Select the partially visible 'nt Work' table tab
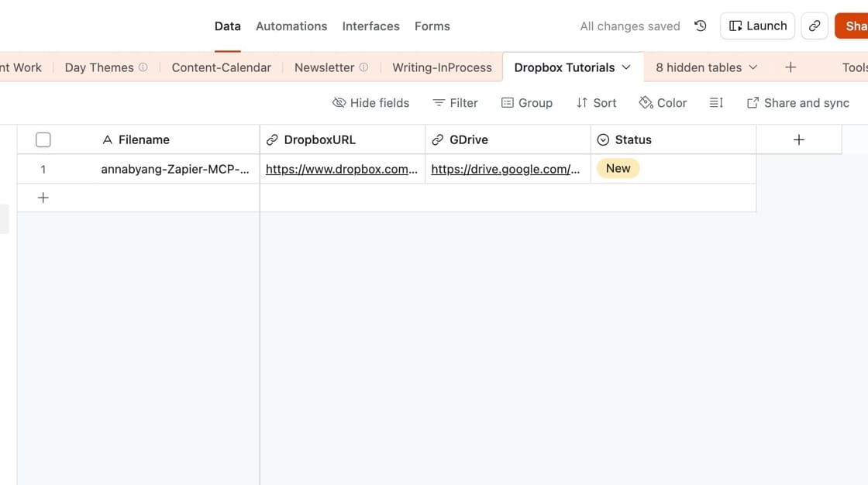 tap(20, 67)
